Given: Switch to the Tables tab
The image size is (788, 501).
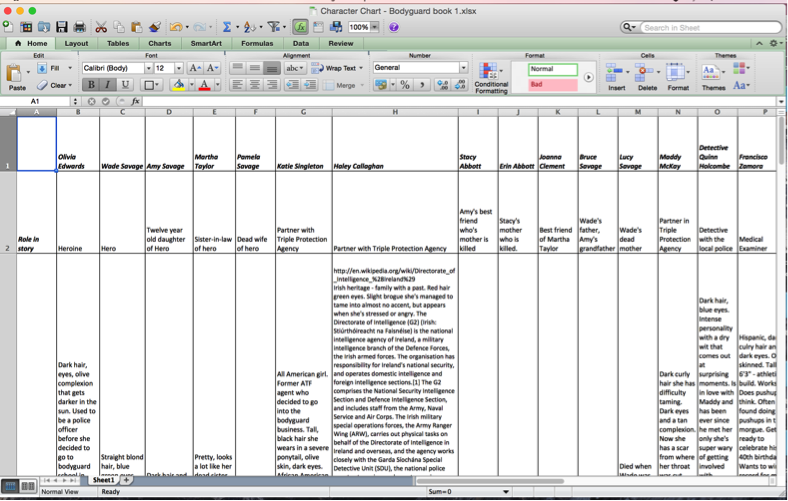Looking at the screenshot, I should [118, 44].
